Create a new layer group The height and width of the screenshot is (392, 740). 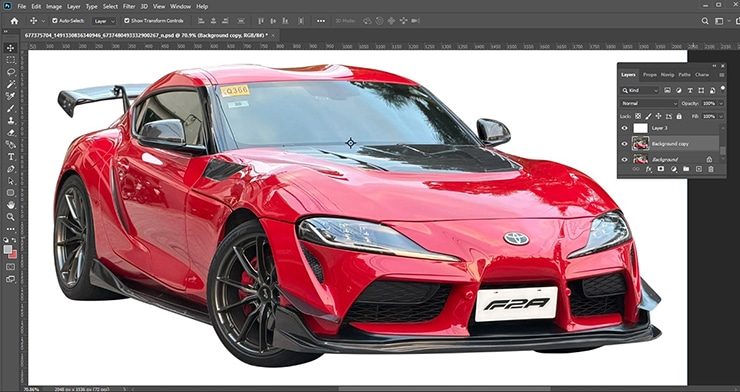pos(686,169)
